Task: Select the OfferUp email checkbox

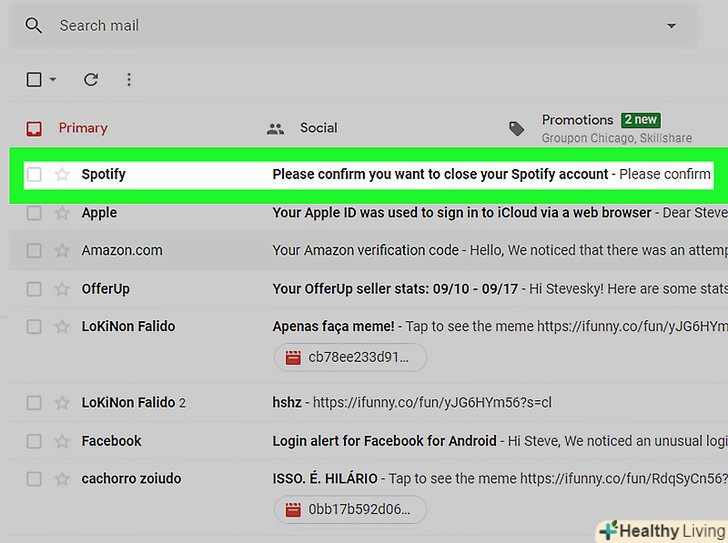Action: (x=34, y=289)
